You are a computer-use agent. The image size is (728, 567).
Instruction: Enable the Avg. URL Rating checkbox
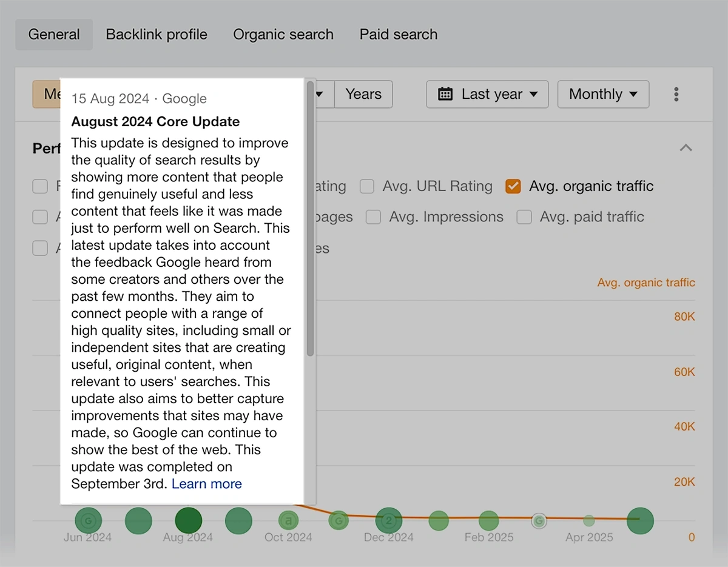click(x=366, y=186)
